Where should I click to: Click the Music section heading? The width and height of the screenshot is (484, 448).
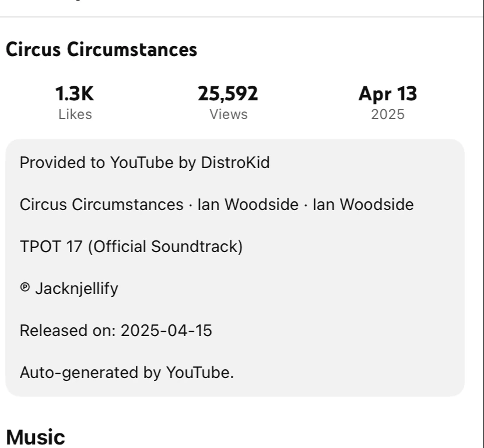[x=35, y=436]
